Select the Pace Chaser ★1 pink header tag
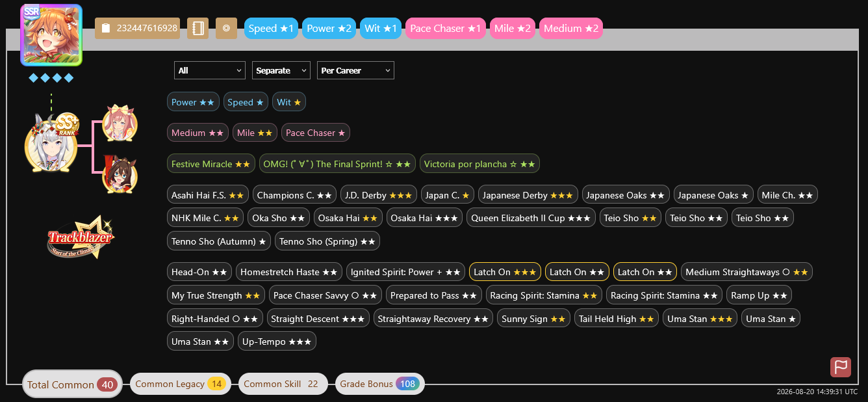 coord(446,28)
